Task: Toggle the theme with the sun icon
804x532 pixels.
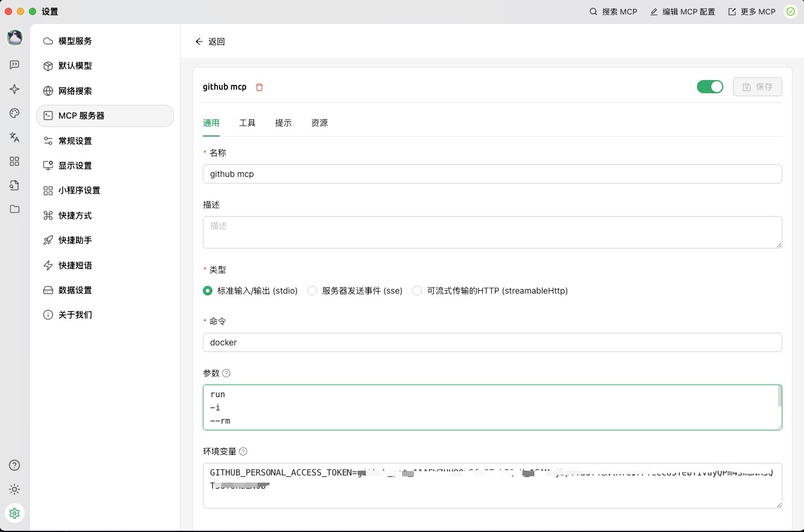Action: click(14, 489)
